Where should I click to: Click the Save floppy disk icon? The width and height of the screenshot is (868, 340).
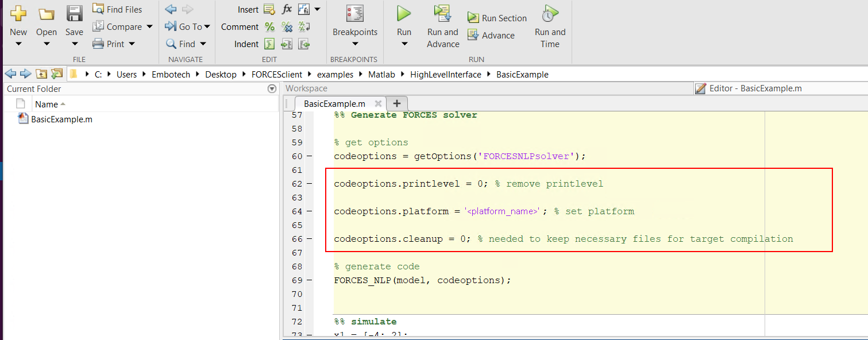tap(74, 14)
